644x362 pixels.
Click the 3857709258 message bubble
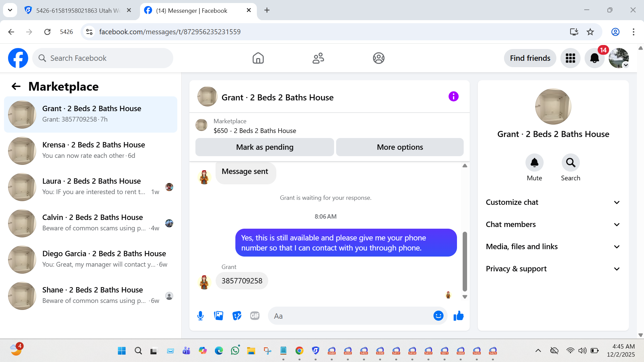tap(242, 281)
